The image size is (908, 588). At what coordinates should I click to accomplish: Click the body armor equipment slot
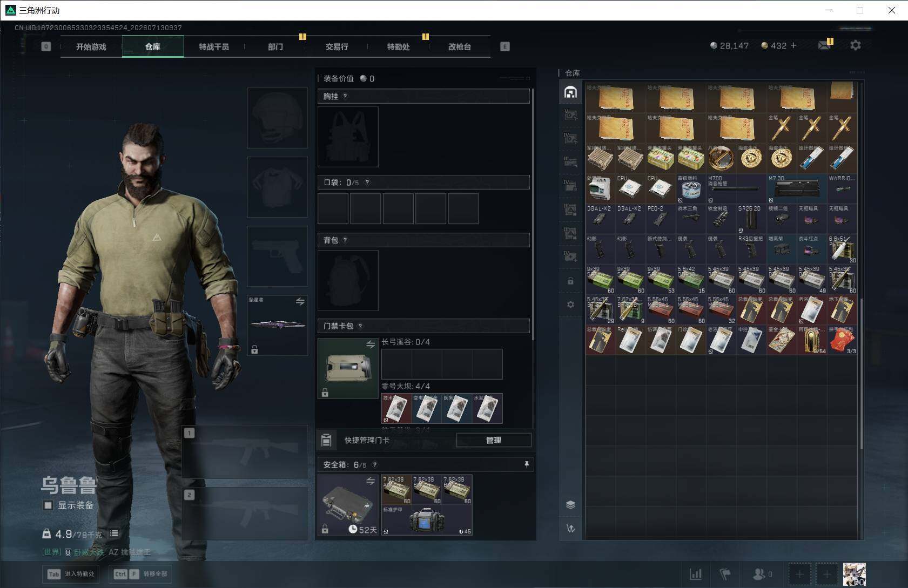coord(277,187)
